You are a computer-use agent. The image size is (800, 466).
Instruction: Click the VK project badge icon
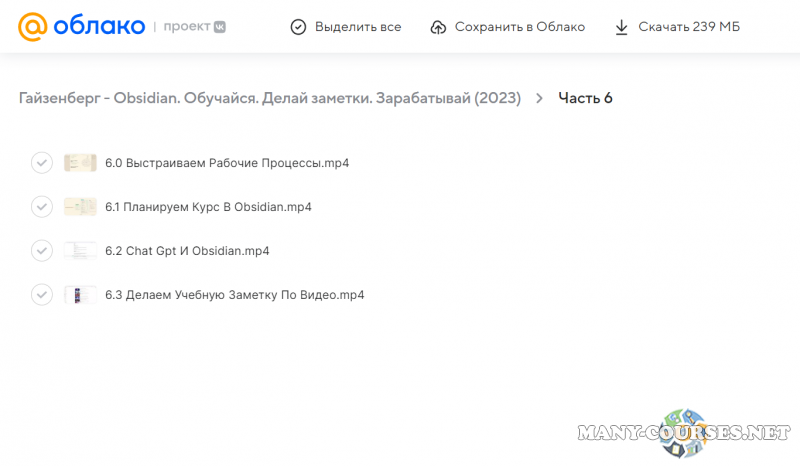[x=219, y=27]
